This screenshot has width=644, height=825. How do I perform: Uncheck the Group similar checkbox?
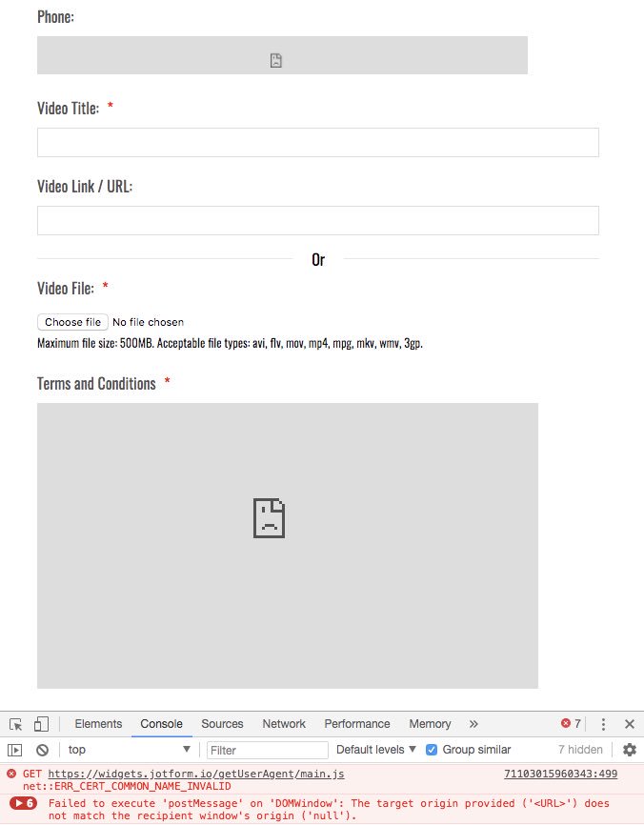coord(432,750)
